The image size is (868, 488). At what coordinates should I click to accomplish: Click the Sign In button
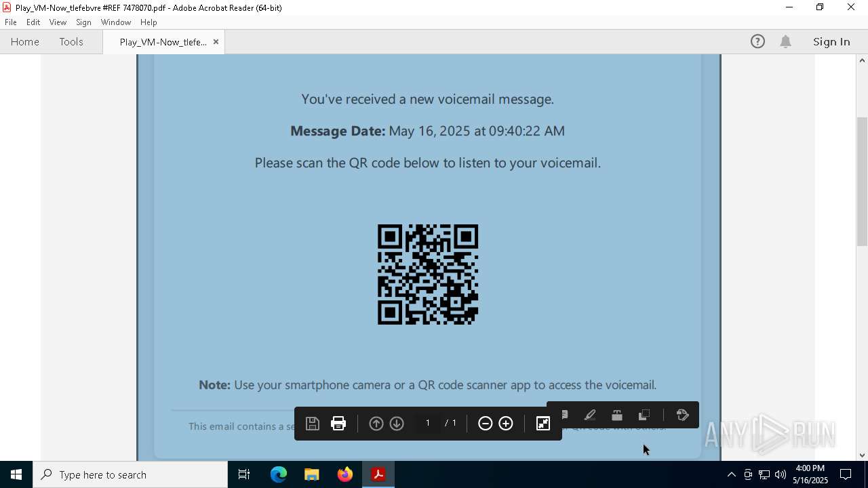point(831,41)
